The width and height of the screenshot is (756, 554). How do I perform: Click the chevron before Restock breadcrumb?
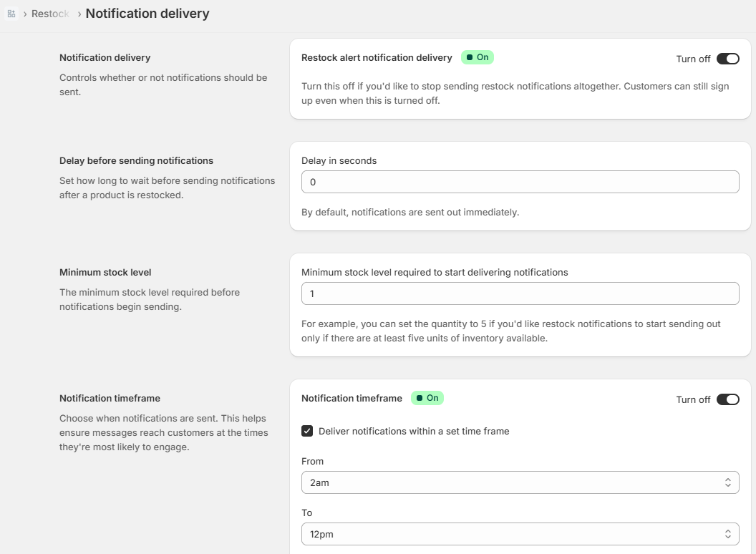tap(24, 14)
